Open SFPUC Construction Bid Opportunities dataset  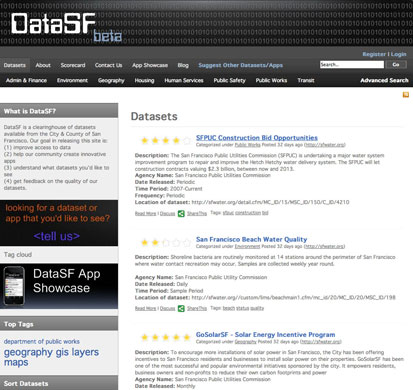257,138
